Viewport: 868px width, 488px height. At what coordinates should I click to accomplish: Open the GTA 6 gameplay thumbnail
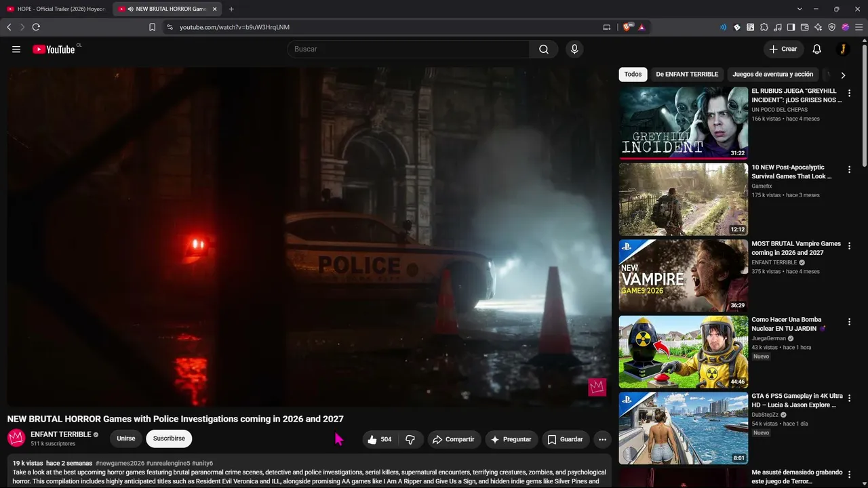point(684,428)
